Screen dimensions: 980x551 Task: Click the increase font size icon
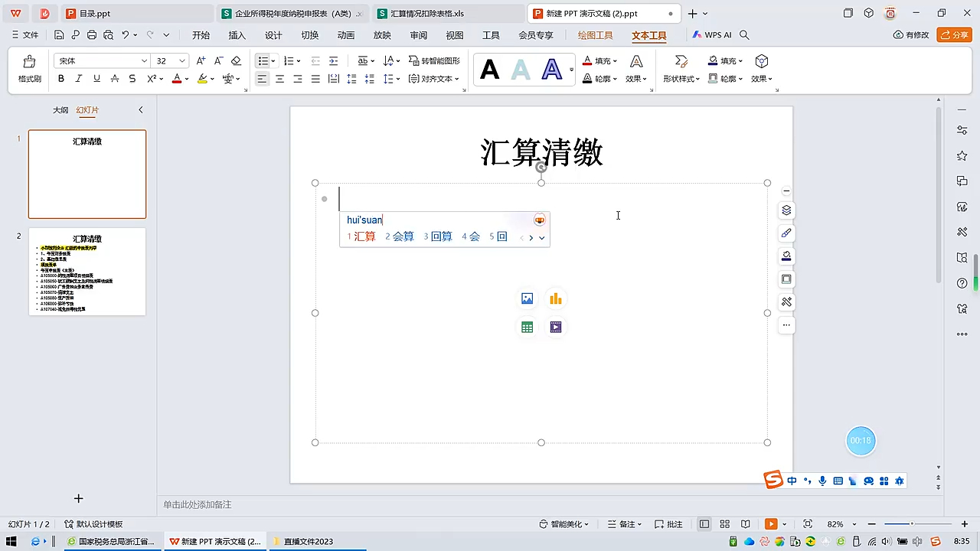coord(201,60)
